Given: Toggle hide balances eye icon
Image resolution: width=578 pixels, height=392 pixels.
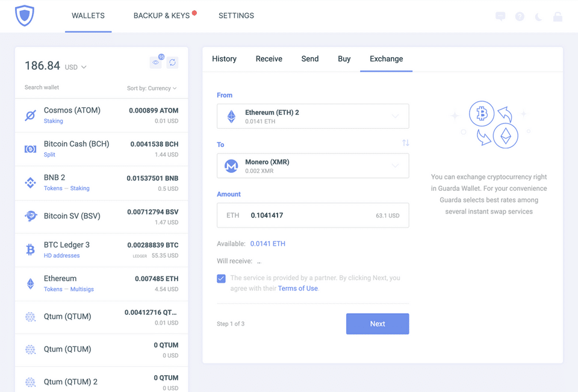Looking at the screenshot, I should (156, 62).
